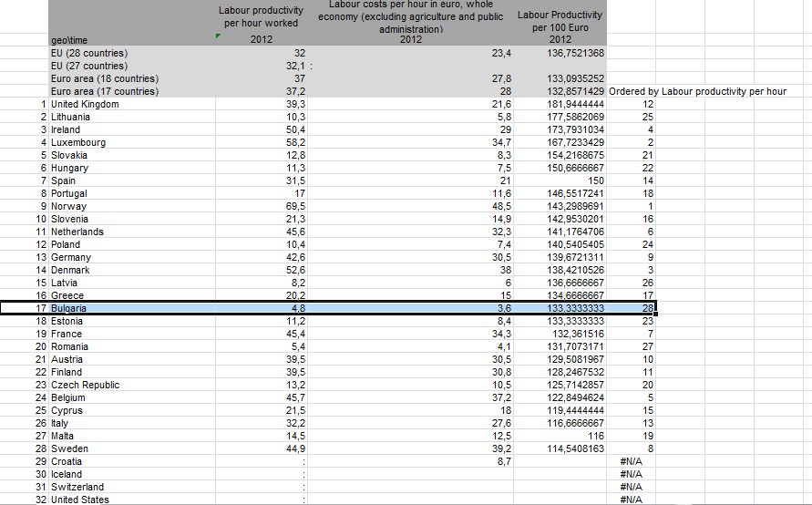
Task: Click Denmark's productivity value 52,6
Action: (295, 270)
